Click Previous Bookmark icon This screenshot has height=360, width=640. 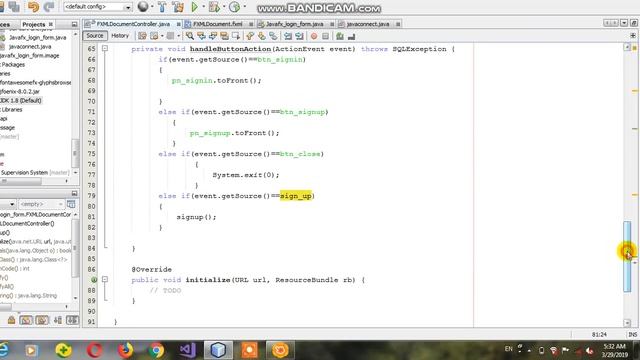tap(250, 36)
